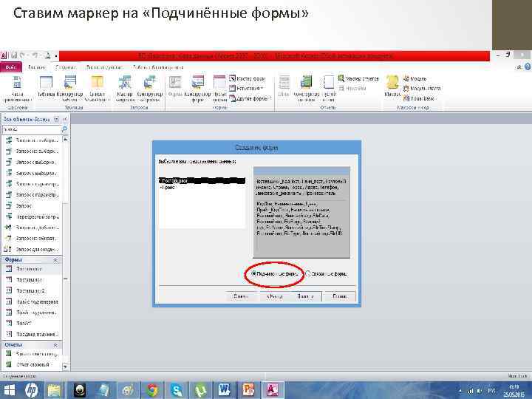This screenshot has height=399, width=532.
Task: Open the Word taskbar icon
Action: click(x=225, y=390)
